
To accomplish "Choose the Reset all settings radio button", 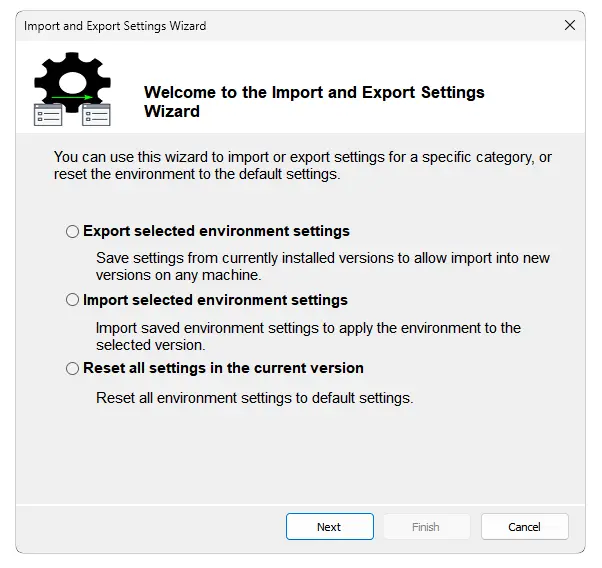I will point(72,368).
